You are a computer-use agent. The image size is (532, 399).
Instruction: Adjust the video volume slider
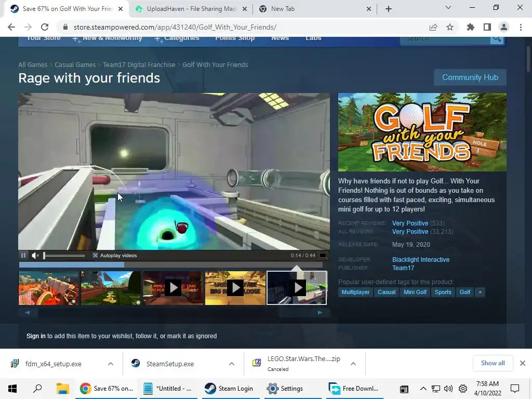pyautogui.click(x=64, y=256)
